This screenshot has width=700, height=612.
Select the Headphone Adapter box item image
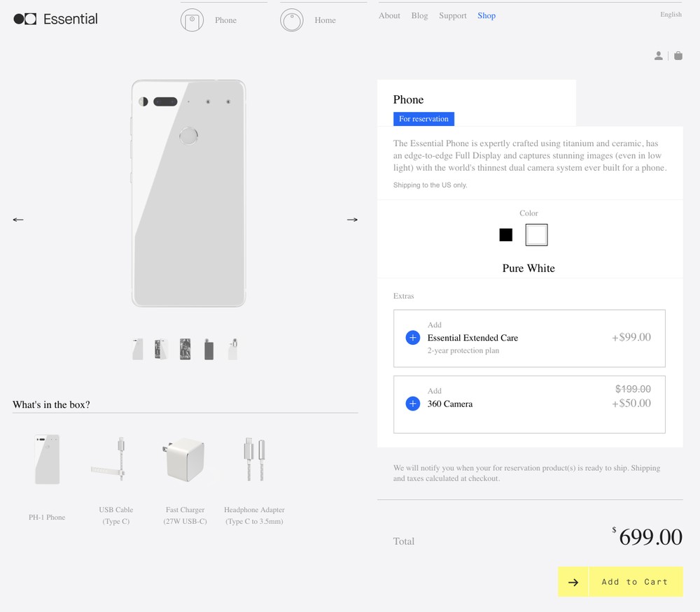[x=255, y=459]
